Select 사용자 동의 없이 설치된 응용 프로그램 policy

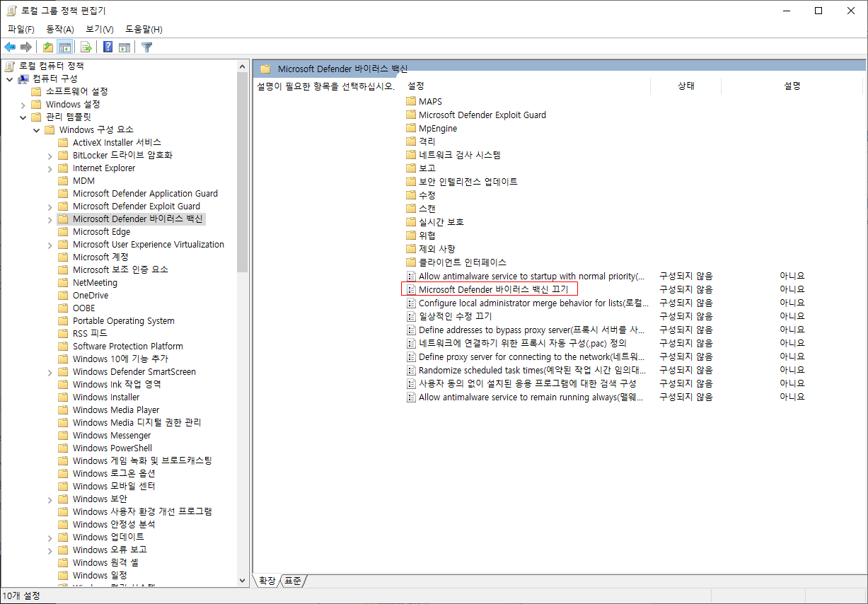[x=527, y=383]
